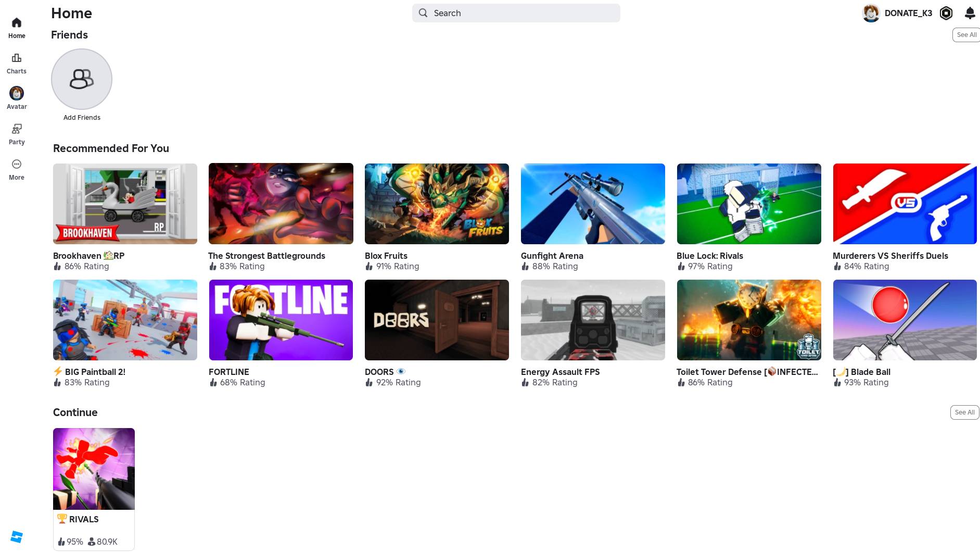Open the Robux balance icon
Image resolution: width=980 pixels, height=552 pixels.
pyautogui.click(x=946, y=13)
